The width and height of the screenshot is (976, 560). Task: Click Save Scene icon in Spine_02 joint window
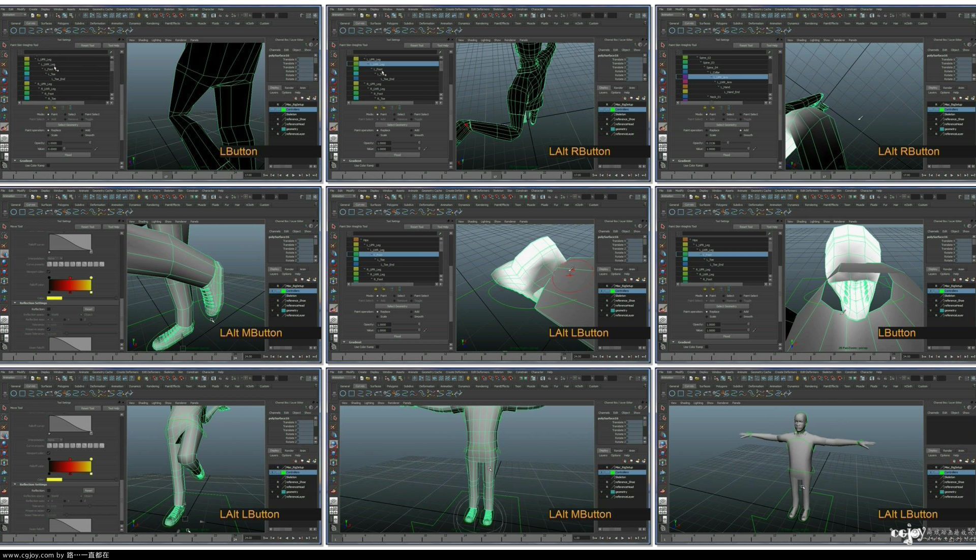pyautogui.click(x=704, y=15)
